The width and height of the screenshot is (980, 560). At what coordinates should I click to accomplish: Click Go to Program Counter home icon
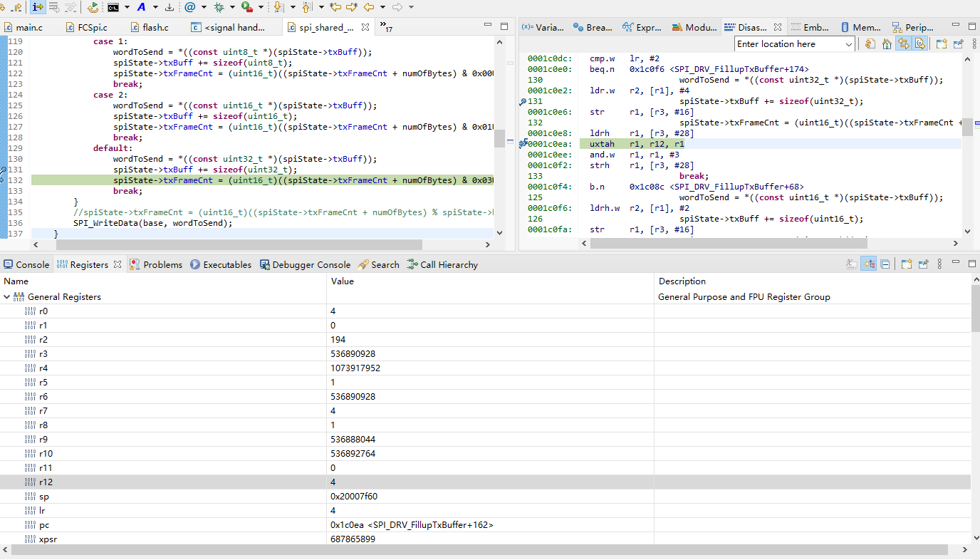tap(887, 44)
